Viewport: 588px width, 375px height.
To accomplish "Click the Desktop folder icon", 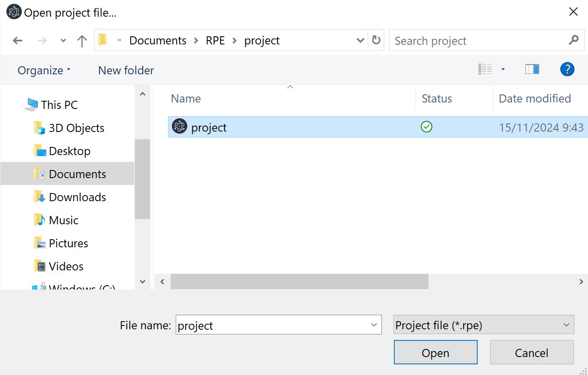I will point(39,151).
